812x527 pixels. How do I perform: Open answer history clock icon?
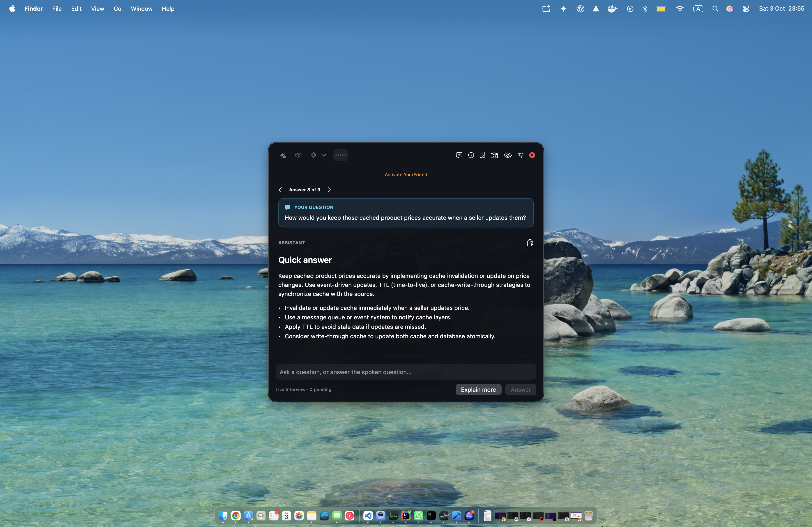pos(471,155)
